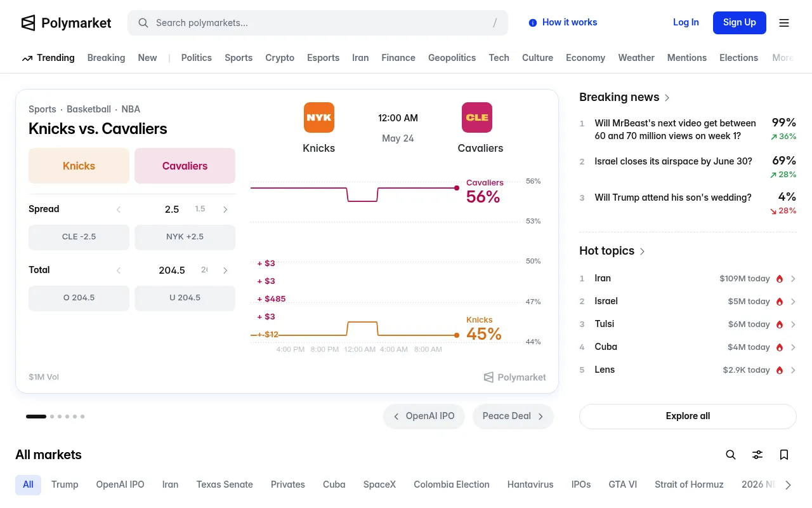Open Will Trump attend son's wedding market

673,197
